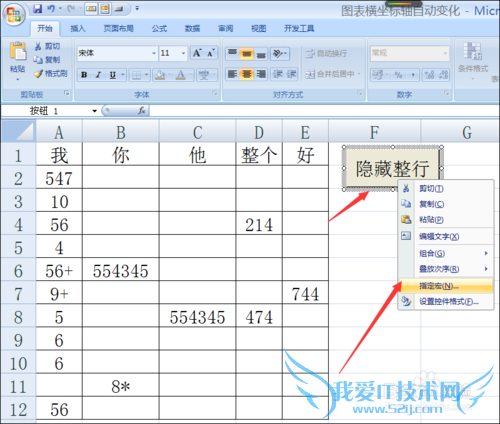This screenshot has width=500, height=424.
Task: Expand the 组合(G) submenu
Action: click(446, 253)
